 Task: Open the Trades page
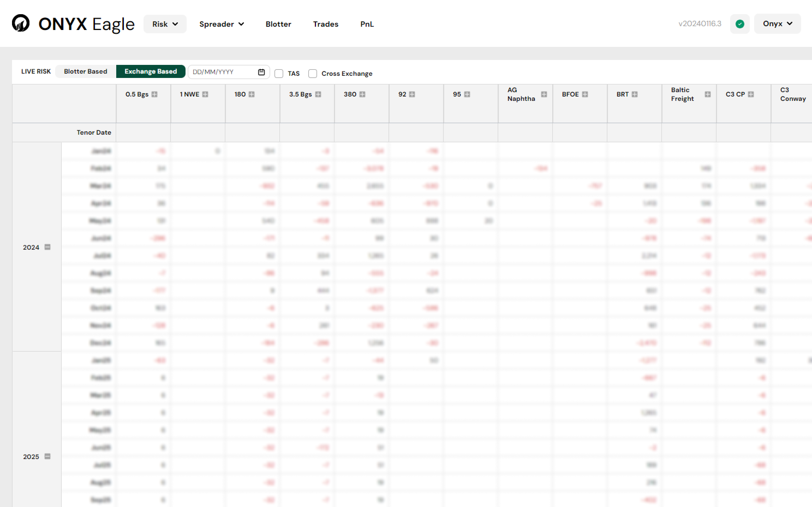click(x=326, y=24)
